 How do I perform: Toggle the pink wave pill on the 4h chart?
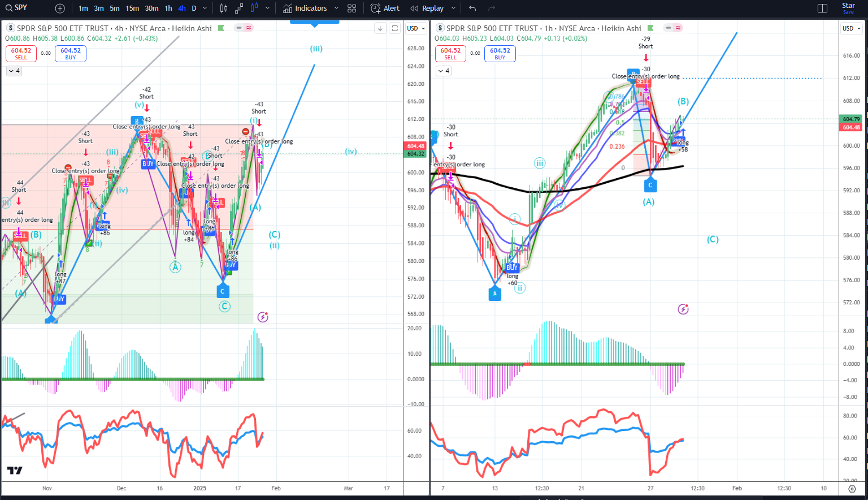[x=249, y=28]
